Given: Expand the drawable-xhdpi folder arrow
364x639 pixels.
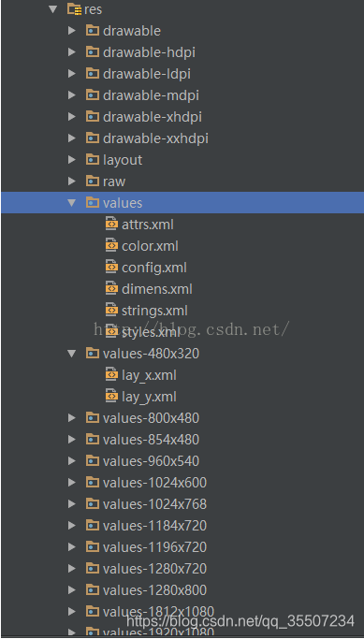Looking at the screenshot, I should (72, 117).
